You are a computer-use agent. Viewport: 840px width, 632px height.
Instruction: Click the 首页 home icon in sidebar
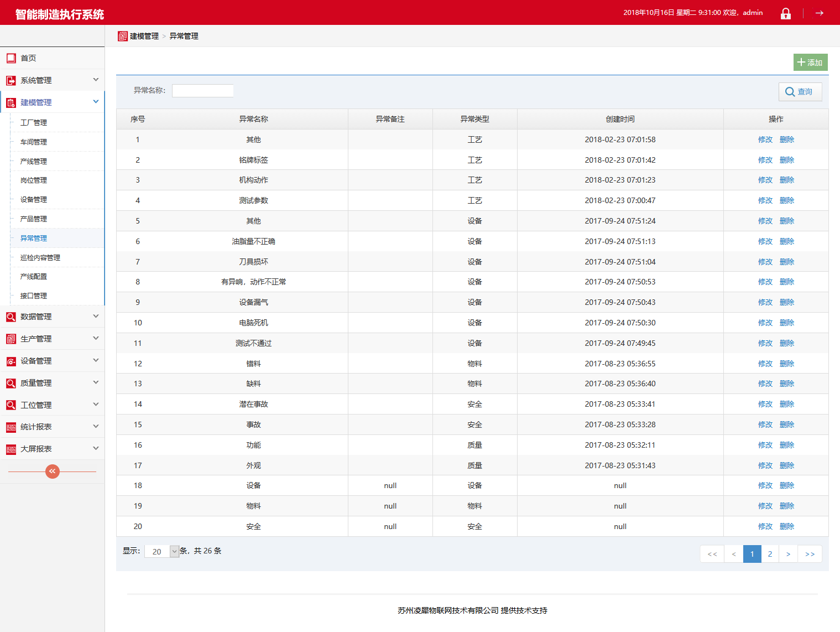[11, 58]
